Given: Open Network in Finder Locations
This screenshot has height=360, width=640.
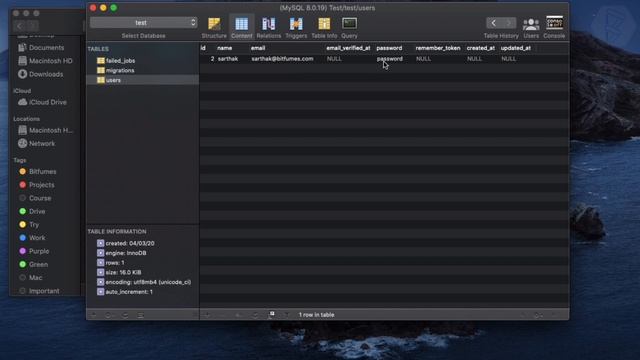Looking at the screenshot, I should pyautogui.click(x=36, y=144).
